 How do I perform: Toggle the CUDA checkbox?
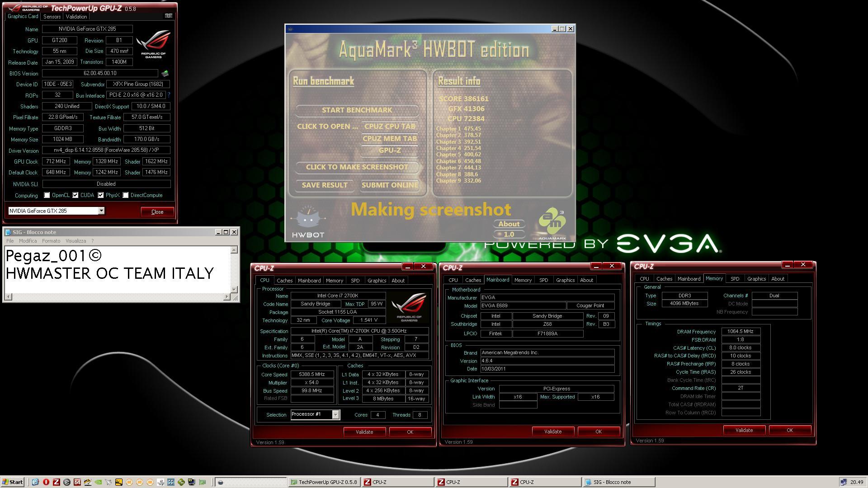pos(75,195)
